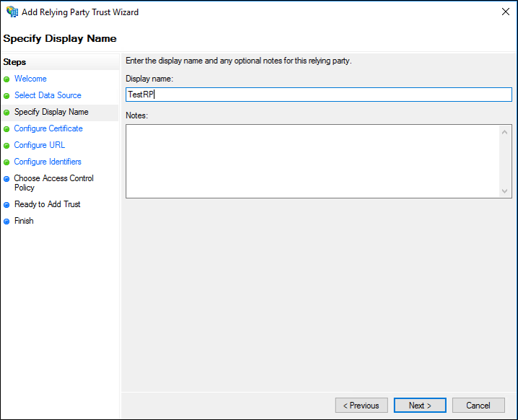
Task: Jump to the Configure Certificate step
Action: pyautogui.click(x=48, y=128)
